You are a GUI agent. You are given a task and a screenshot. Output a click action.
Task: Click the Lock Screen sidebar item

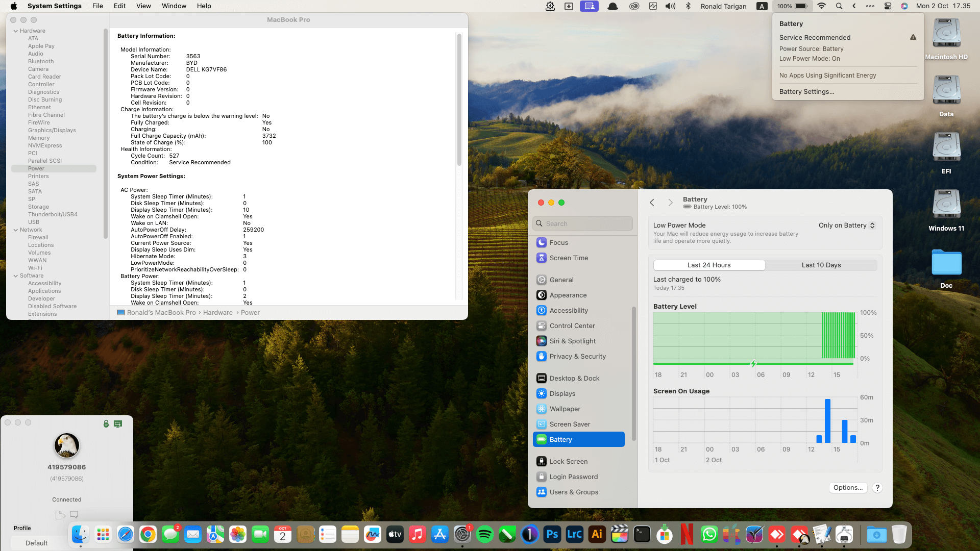click(x=568, y=461)
